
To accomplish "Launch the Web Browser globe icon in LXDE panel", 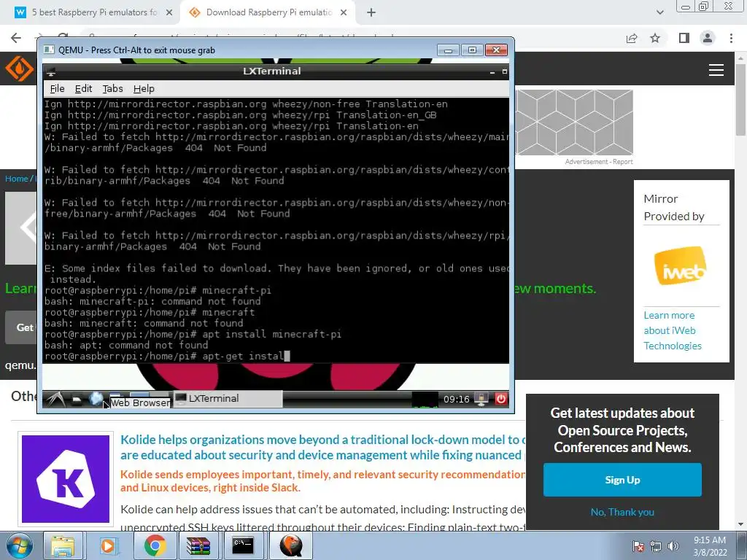I will point(96,399).
